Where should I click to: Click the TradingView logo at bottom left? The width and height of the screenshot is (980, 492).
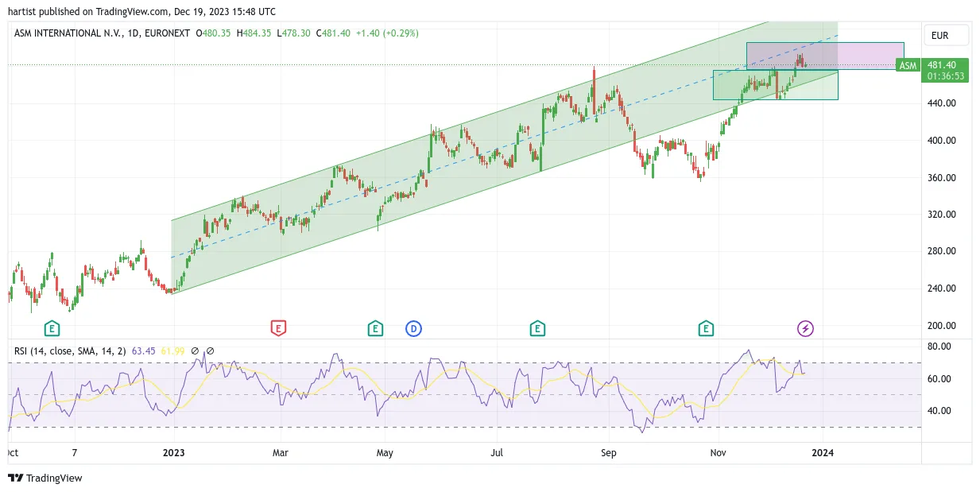45,478
